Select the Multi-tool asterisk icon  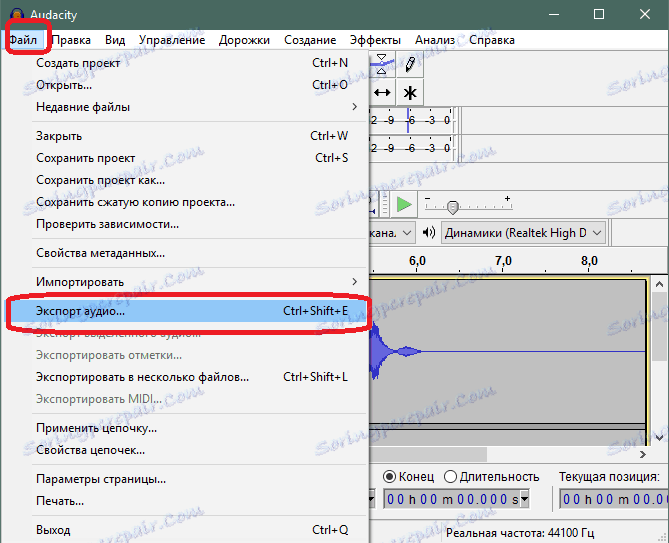click(410, 93)
